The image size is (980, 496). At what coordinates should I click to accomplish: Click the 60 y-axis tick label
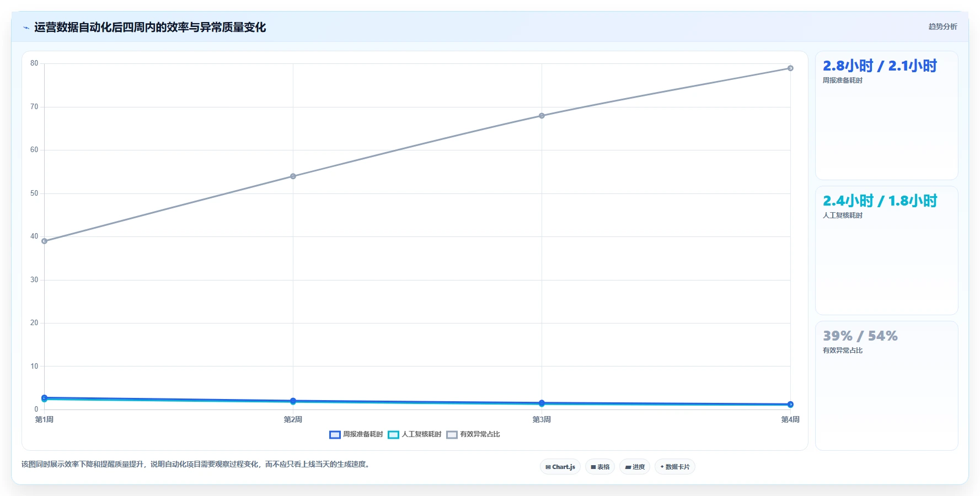(34, 150)
